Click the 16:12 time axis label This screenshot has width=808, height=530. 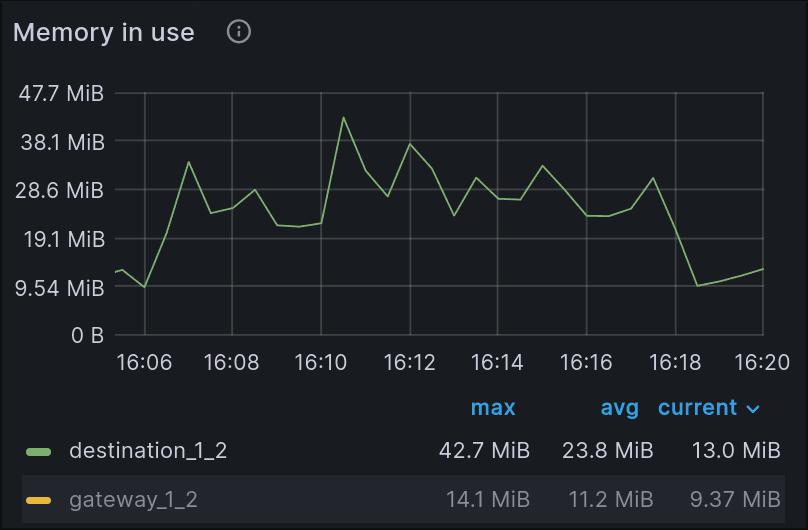coord(410,363)
